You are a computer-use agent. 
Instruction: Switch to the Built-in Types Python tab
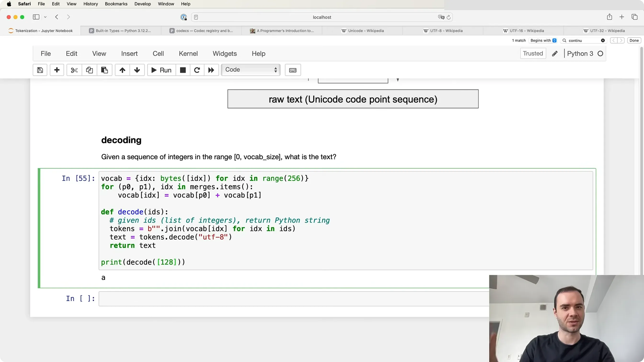point(121,31)
